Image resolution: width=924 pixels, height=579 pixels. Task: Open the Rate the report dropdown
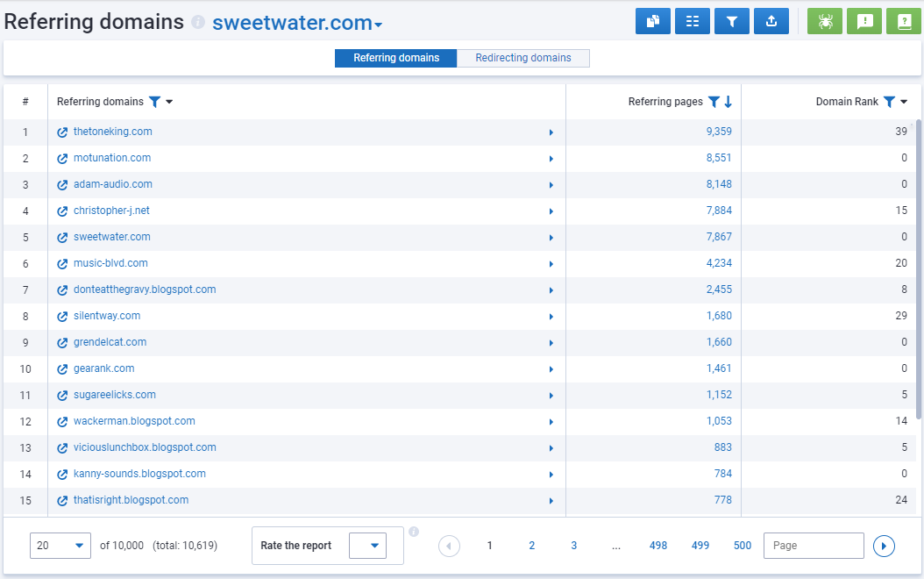(x=367, y=546)
